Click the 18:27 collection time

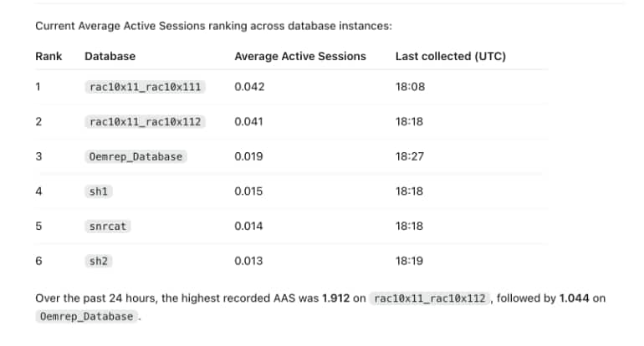coord(410,156)
